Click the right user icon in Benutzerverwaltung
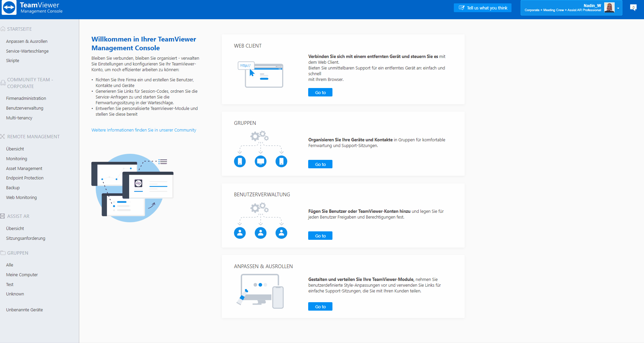Image resolution: width=644 pixels, height=343 pixels. [x=281, y=233]
